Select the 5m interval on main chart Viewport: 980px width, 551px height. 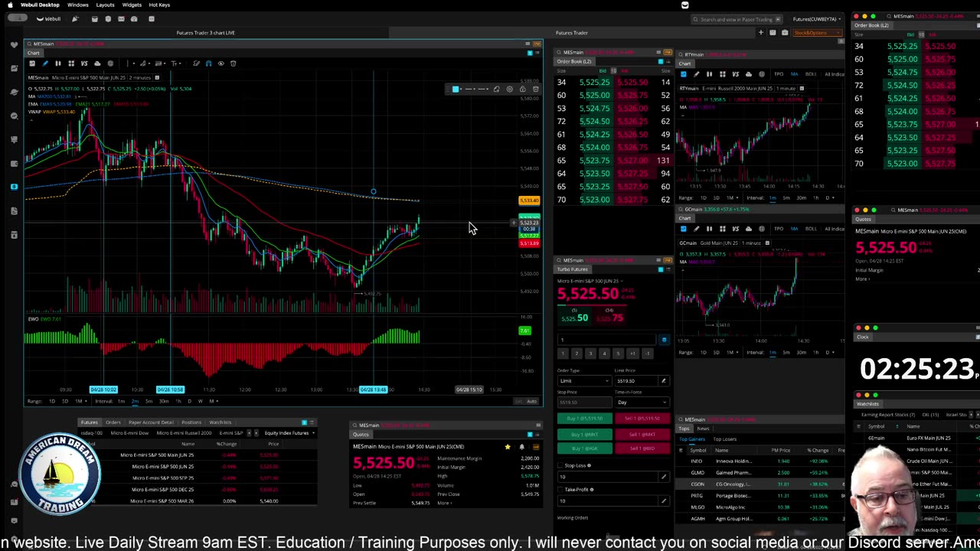149,401
